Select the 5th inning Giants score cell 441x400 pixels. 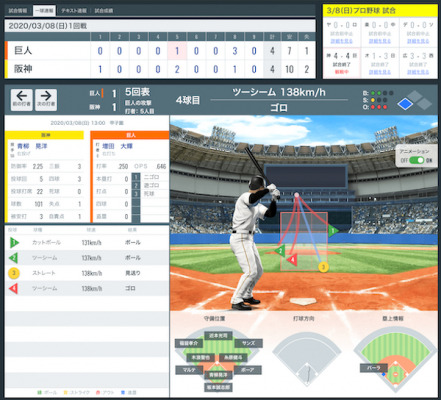point(177,51)
